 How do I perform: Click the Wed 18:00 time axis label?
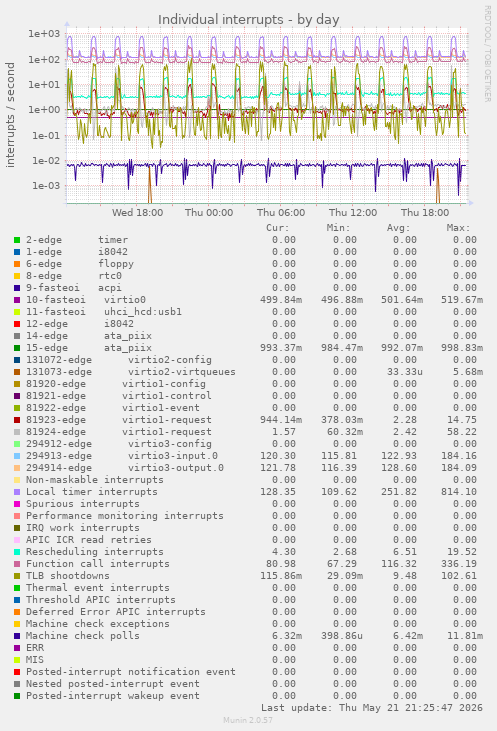click(138, 213)
